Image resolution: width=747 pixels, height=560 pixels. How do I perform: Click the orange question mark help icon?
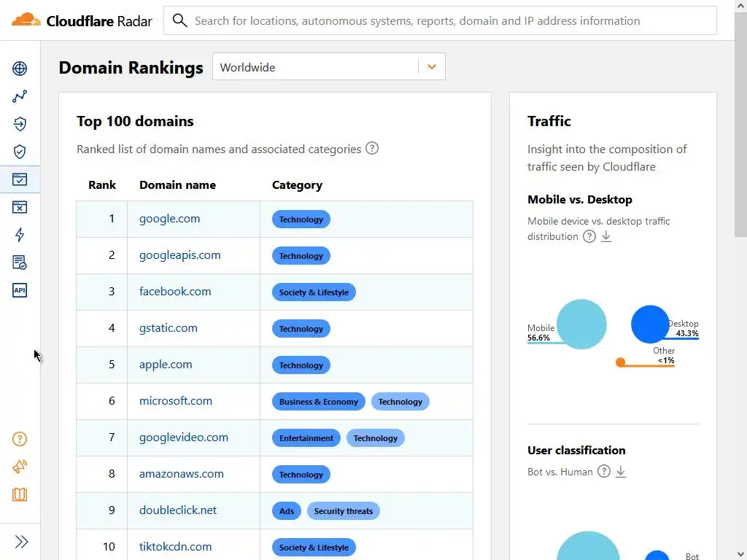coord(20,439)
